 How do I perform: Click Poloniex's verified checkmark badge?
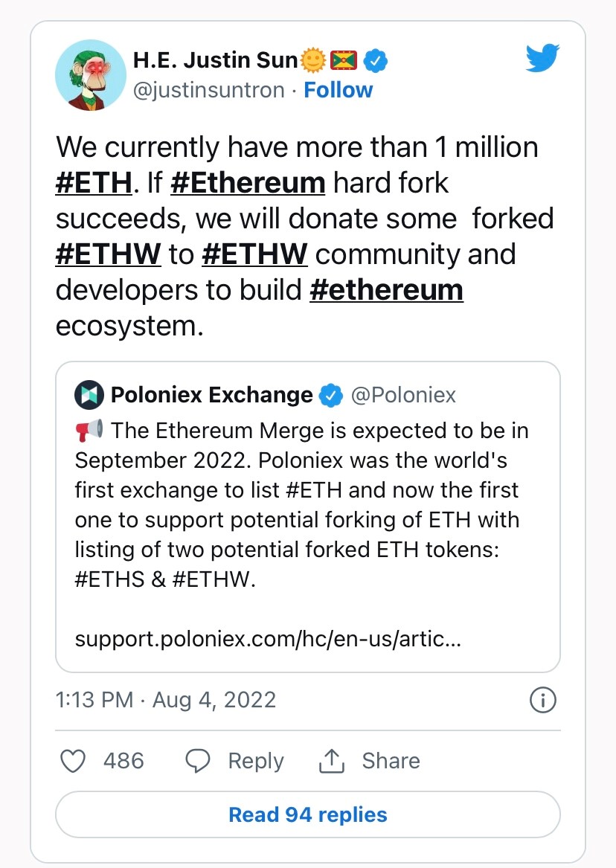(330, 395)
